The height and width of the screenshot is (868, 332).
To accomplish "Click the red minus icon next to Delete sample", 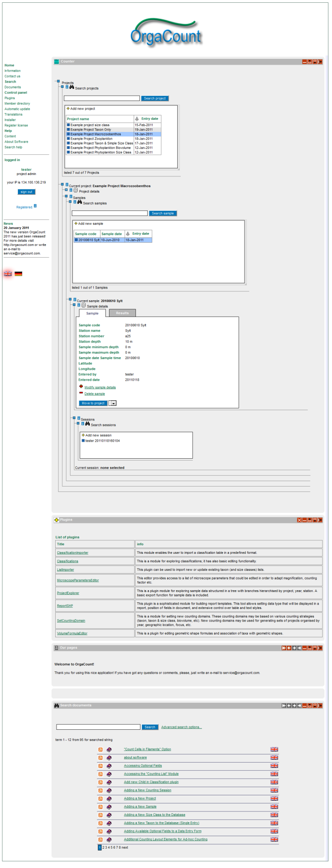I will 81,393.
